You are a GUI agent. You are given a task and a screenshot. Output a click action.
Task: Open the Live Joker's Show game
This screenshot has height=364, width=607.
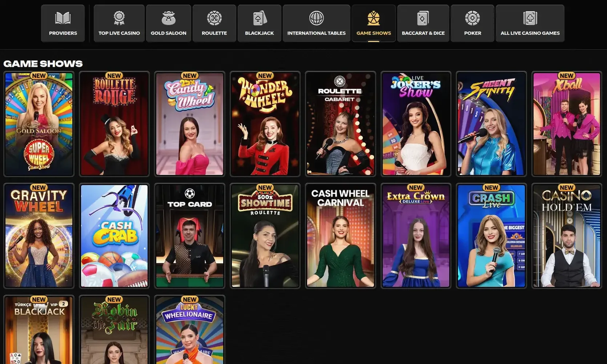(416, 124)
